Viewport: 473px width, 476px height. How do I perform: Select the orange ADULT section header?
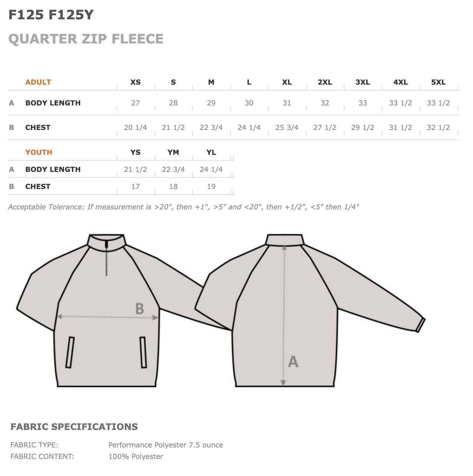click(x=38, y=82)
